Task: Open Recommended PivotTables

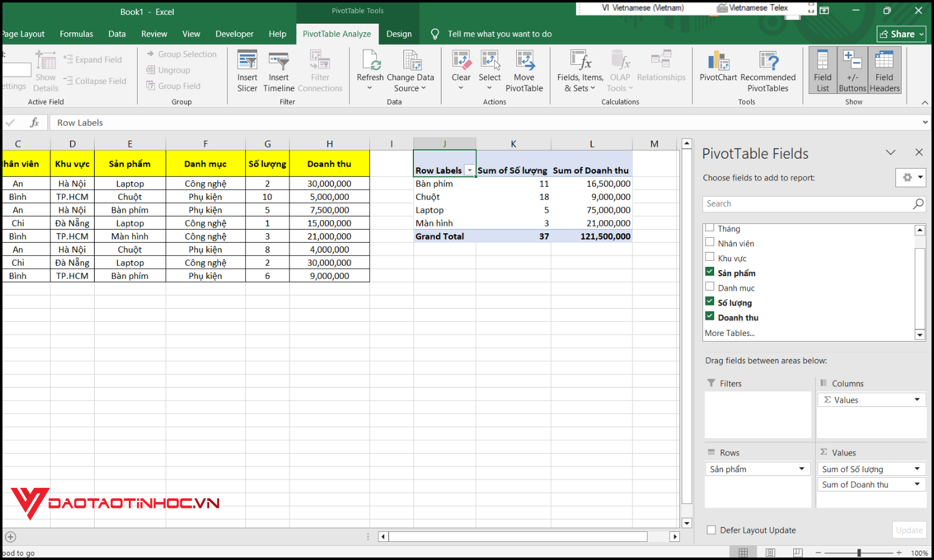Action: tap(768, 70)
